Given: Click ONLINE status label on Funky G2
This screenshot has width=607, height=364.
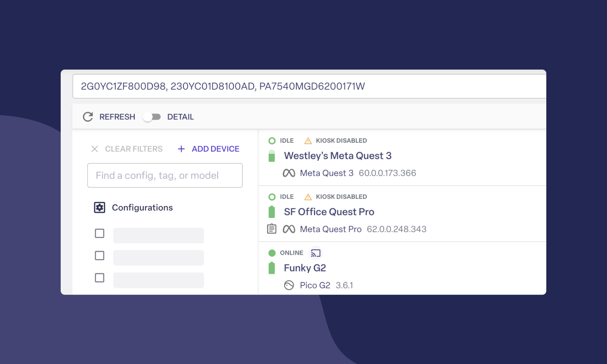Looking at the screenshot, I should coord(291,253).
